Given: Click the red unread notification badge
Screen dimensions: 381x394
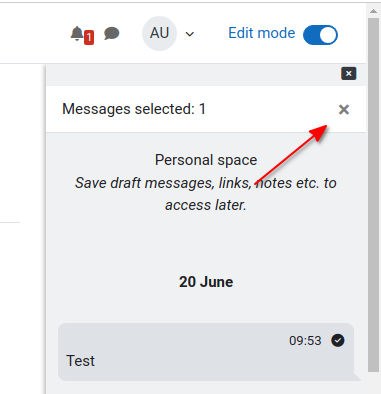Looking at the screenshot, I should pyautogui.click(x=89, y=38).
